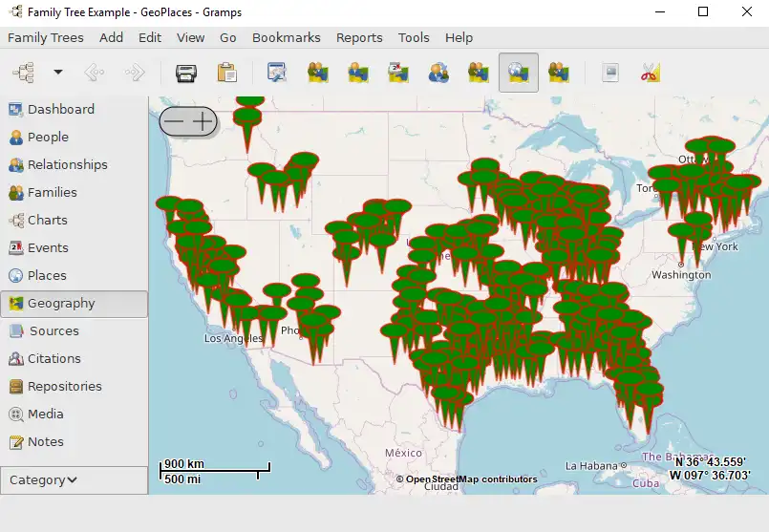
Task: Toggle the active globe places map view
Action: [x=519, y=73]
